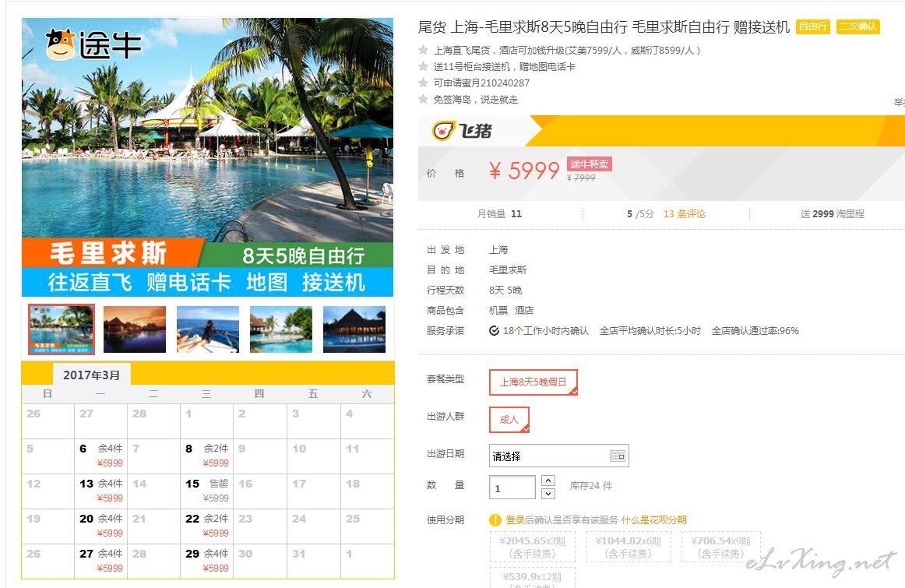Choose the ¥2045.65x3期 installment option
The width and height of the screenshot is (905, 588).
coord(533,547)
